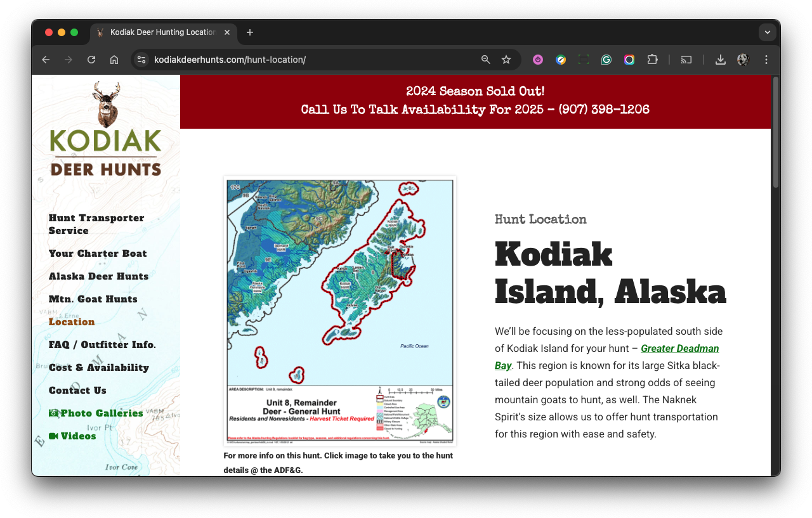Go back with the browser back arrow
Screen dimensions: 812x518
point(46,60)
